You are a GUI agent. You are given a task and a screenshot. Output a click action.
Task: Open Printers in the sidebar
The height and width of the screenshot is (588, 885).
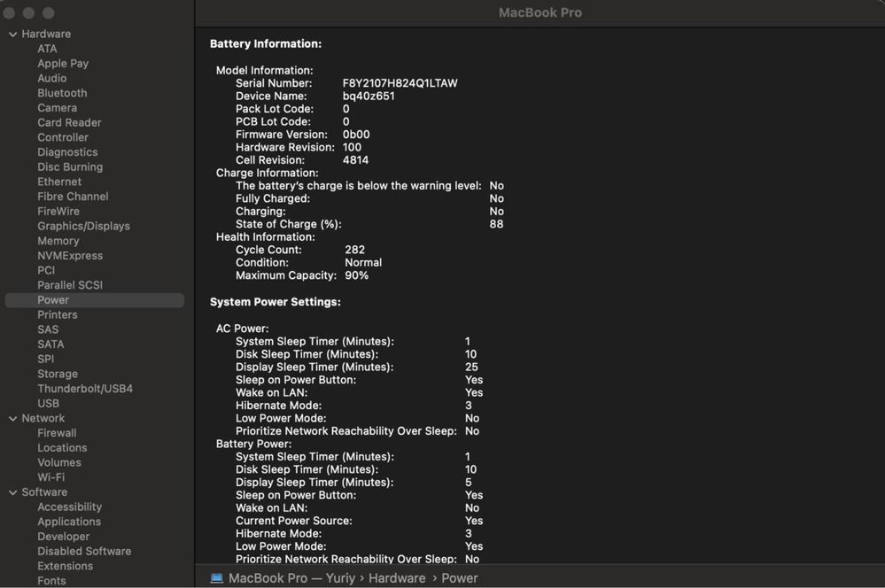[58, 315]
